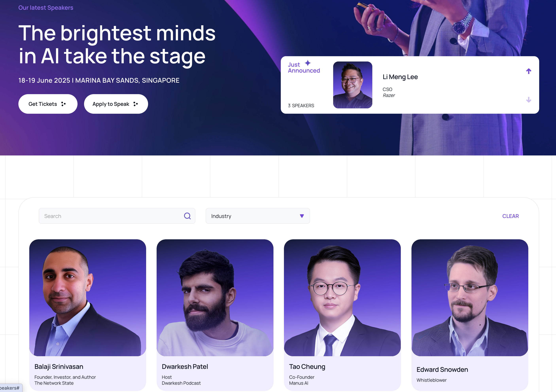Click the dots icon on Apply to Speak
The width and height of the screenshot is (556, 392).
136,104
